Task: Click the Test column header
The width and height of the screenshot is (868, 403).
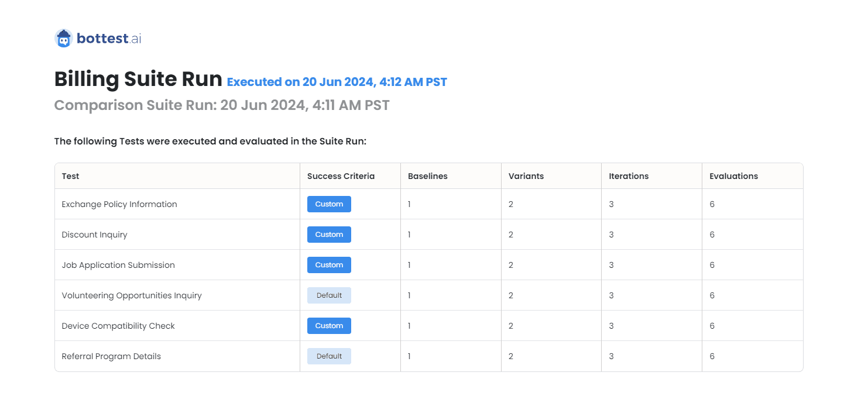Action: tap(70, 176)
